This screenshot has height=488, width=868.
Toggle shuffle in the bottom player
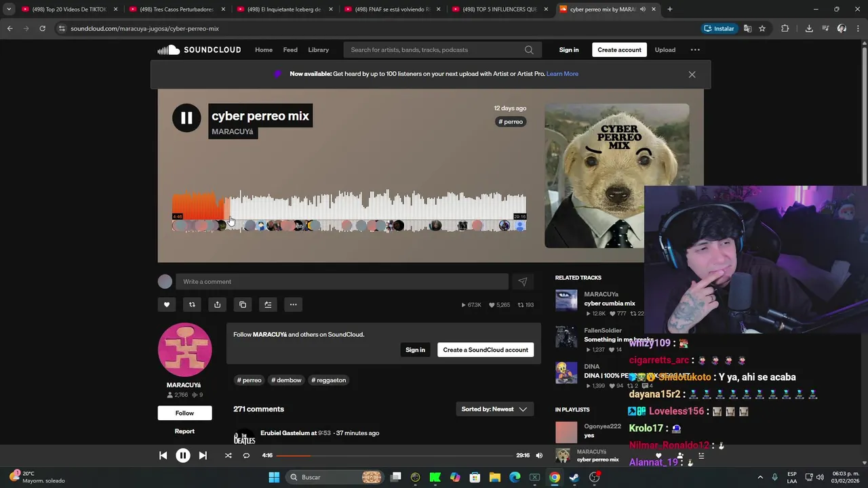tap(228, 455)
